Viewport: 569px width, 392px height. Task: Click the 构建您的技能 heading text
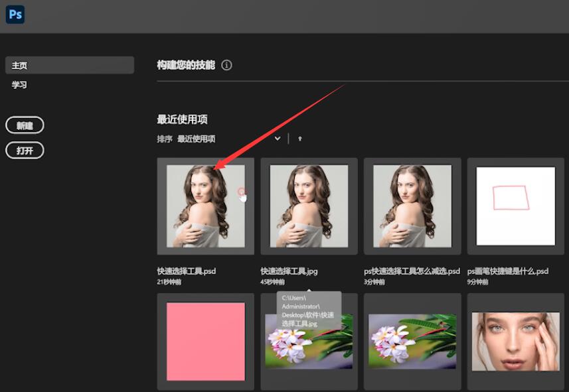pyautogui.click(x=186, y=65)
